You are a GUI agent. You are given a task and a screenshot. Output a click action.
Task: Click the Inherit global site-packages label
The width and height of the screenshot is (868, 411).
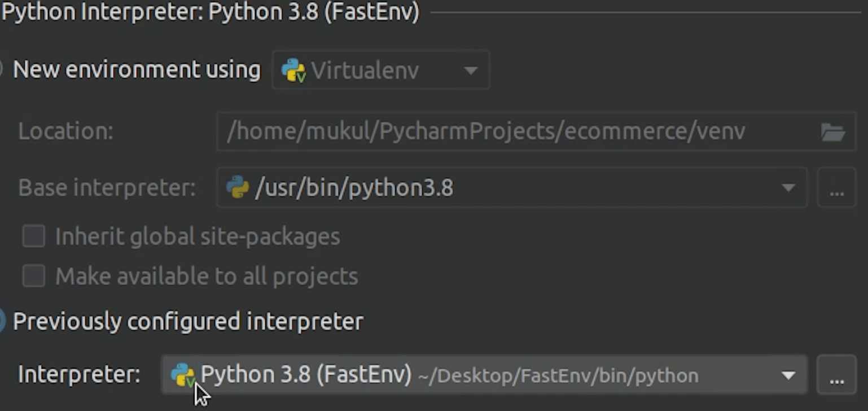click(198, 237)
